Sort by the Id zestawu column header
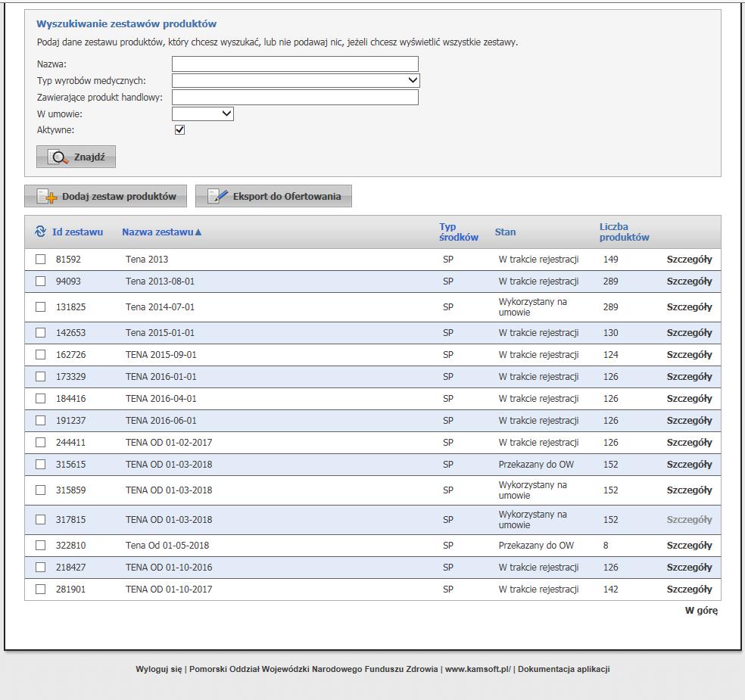This screenshot has width=745, height=700. [x=77, y=232]
